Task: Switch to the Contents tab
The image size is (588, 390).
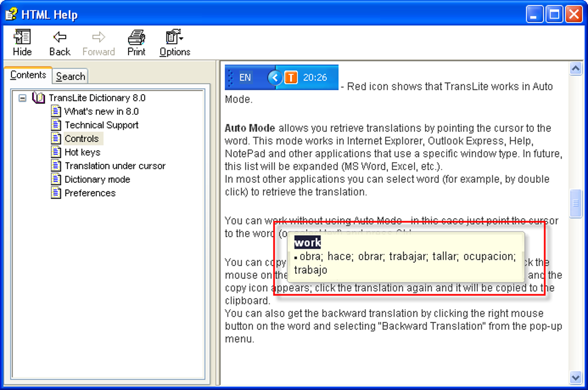Action: [28, 75]
